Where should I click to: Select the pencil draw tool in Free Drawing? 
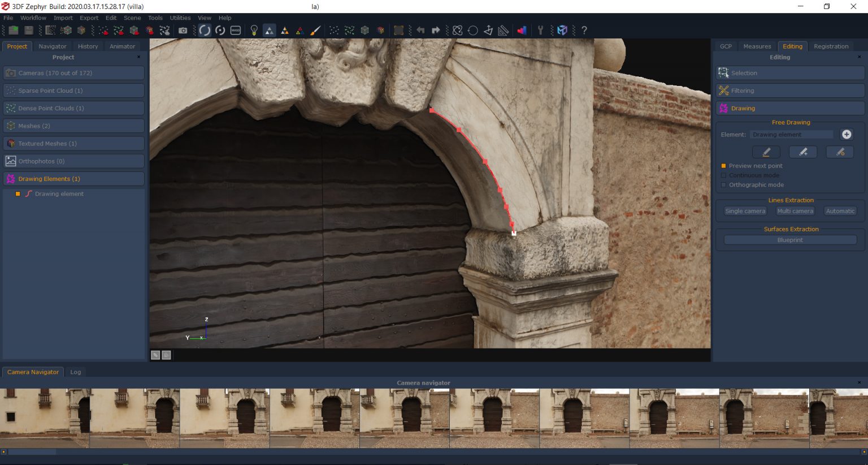click(766, 152)
